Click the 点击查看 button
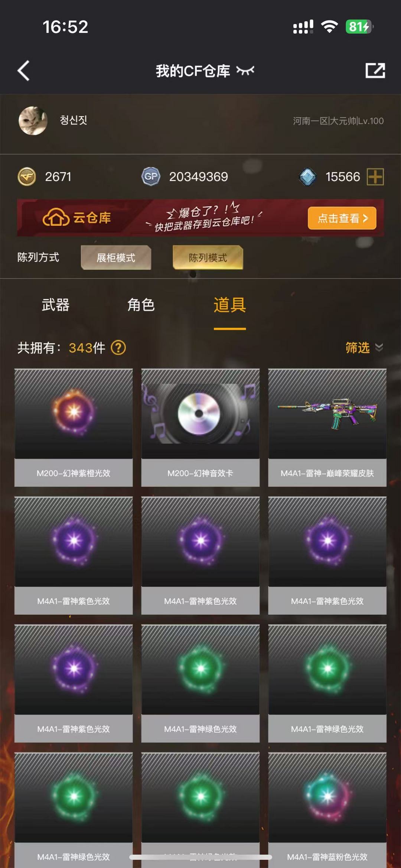401x868 pixels. click(x=342, y=218)
